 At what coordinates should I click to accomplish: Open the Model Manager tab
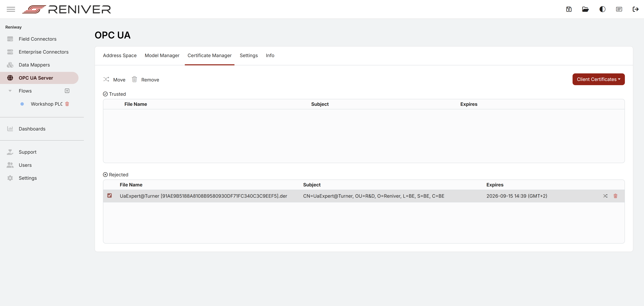tap(162, 55)
